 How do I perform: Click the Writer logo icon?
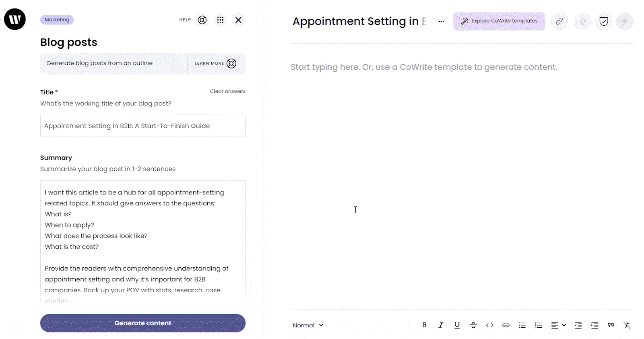[15, 19]
